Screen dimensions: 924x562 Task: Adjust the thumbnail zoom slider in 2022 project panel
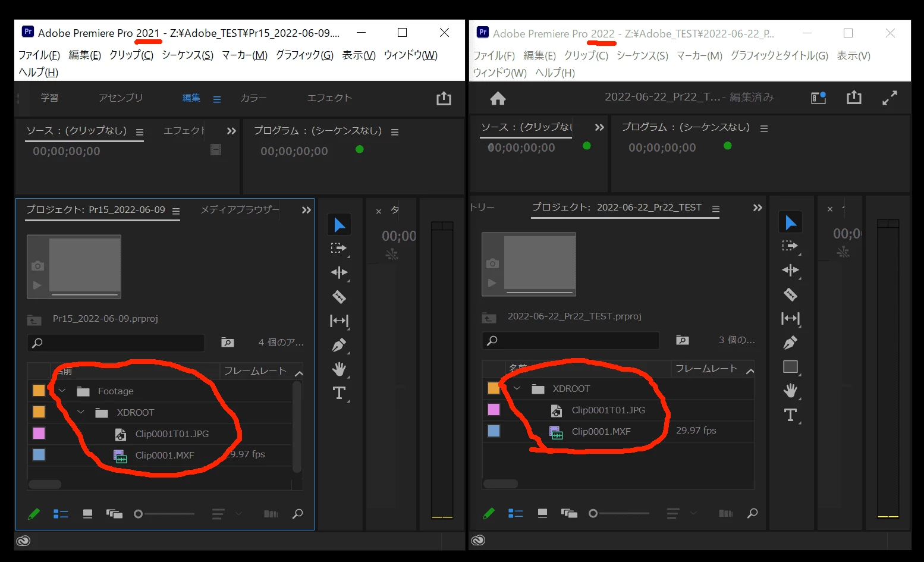click(619, 513)
